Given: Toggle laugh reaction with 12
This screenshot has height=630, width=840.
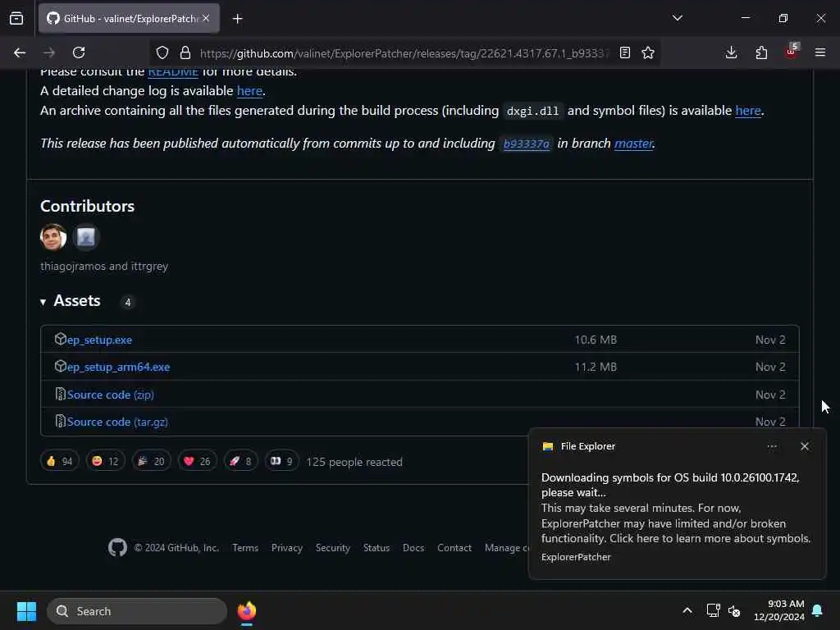Looking at the screenshot, I should 106,461.
